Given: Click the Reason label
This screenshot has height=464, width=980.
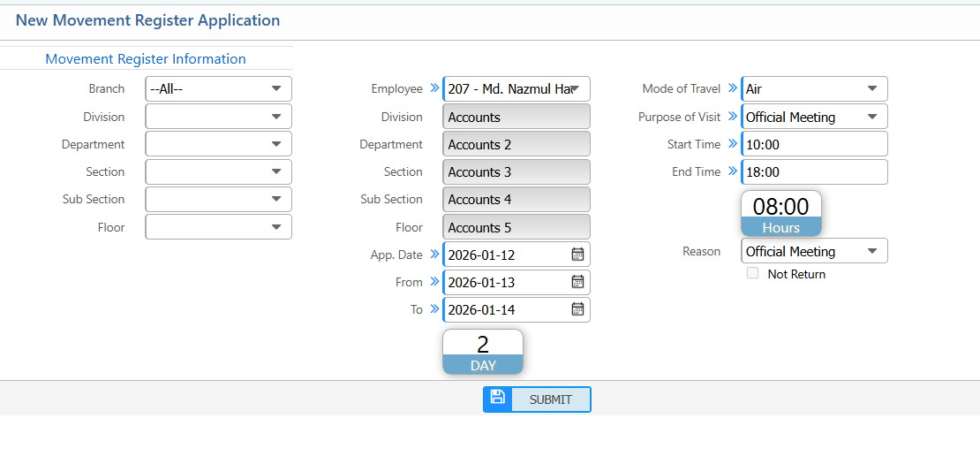Looking at the screenshot, I should pyautogui.click(x=701, y=251).
